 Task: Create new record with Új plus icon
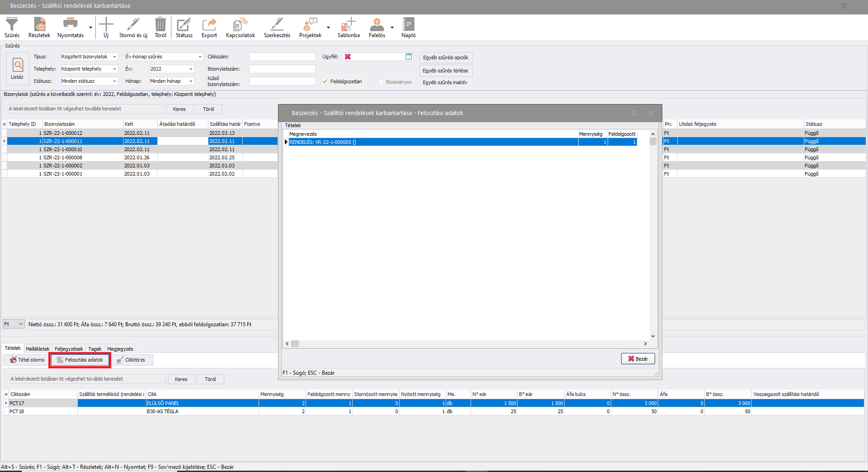coord(106,25)
